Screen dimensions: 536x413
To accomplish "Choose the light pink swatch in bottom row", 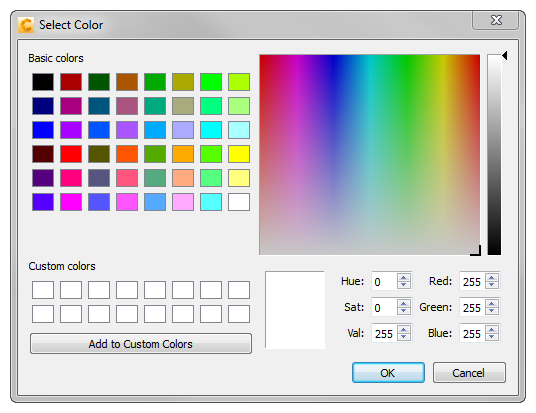I will (183, 202).
